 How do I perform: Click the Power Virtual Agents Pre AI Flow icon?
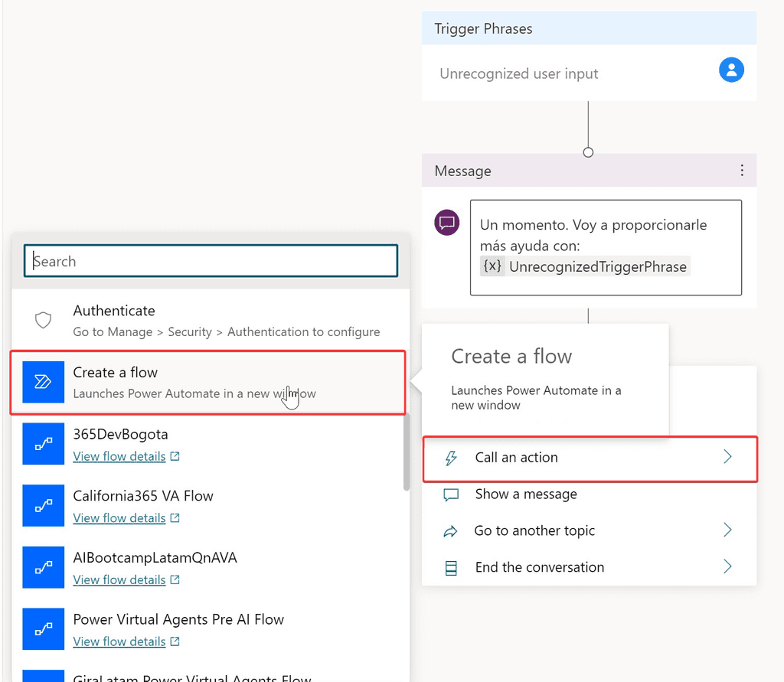43,629
